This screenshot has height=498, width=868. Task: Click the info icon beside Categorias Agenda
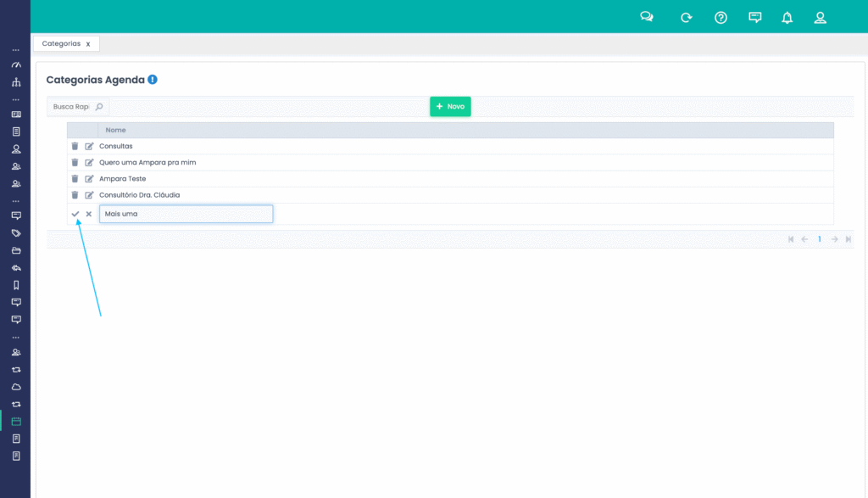coord(153,80)
